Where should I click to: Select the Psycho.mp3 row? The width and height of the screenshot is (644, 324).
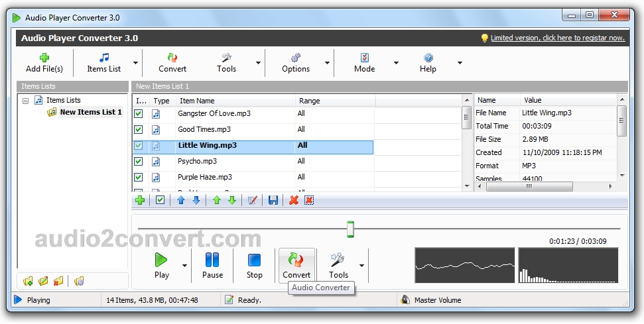click(253, 162)
